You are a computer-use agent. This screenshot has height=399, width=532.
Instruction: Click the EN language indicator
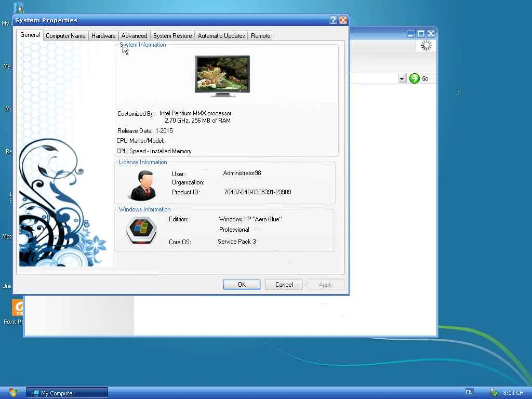[469, 392]
